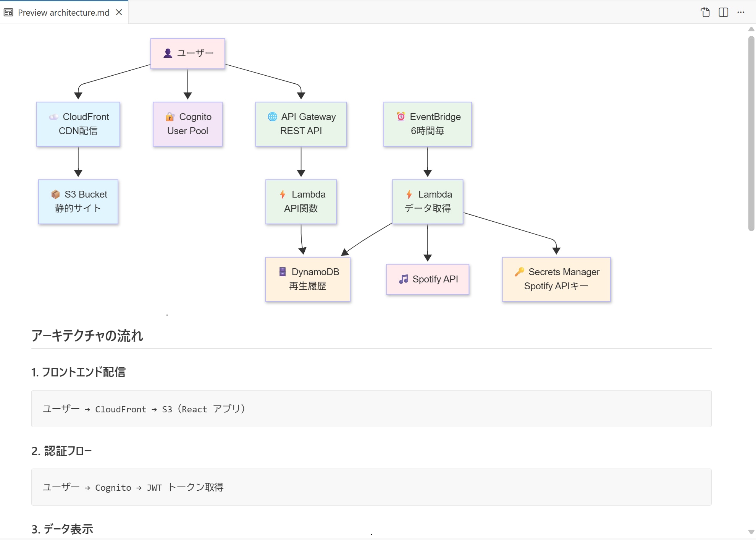Click the Lambda API関数 node
Viewport: 756px width, 540px height.
pos(301,201)
